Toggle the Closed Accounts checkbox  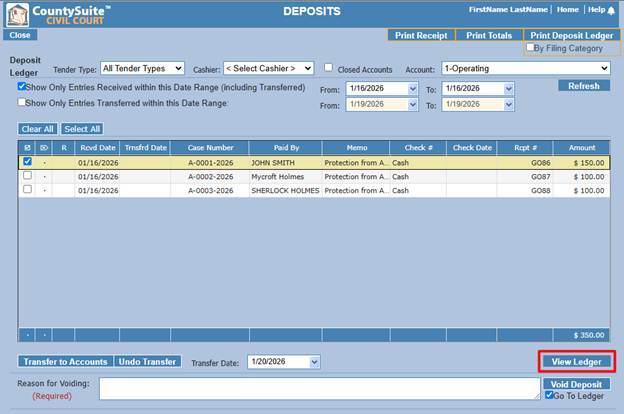(328, 68)
